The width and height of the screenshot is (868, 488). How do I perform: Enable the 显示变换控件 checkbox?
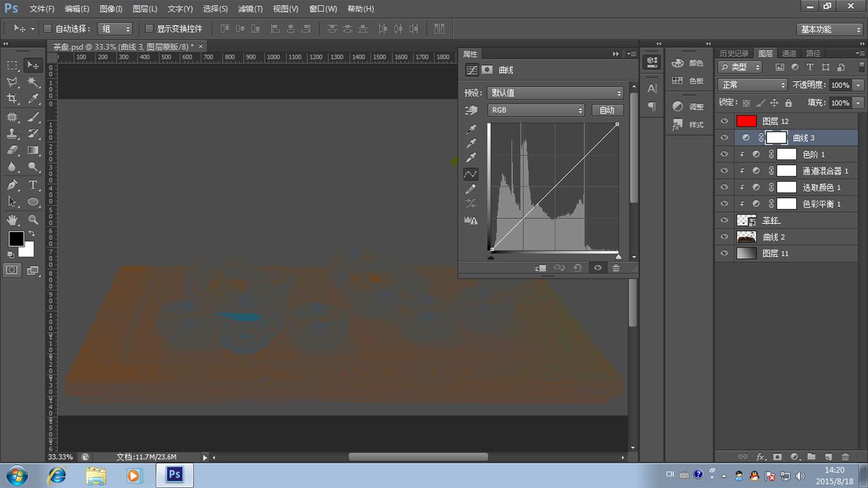pyautogui.click(x=149, y=29)
